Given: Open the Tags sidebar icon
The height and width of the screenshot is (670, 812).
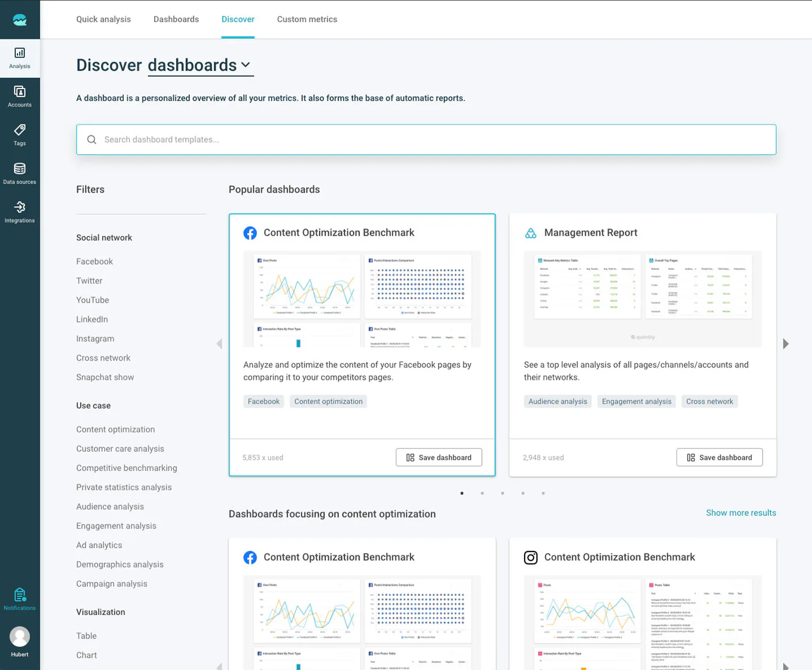Looking at the screenshot, I should coord(20,135).
